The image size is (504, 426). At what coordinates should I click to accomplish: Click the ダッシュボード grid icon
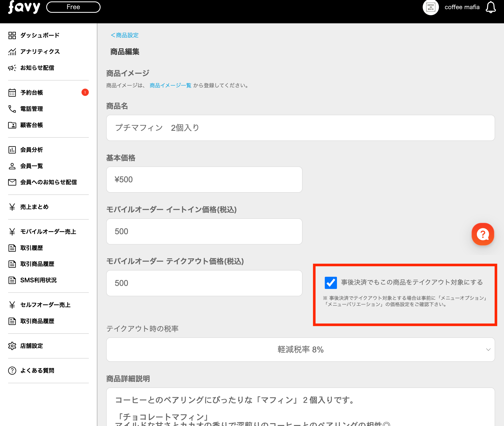(x=12, y=35)
